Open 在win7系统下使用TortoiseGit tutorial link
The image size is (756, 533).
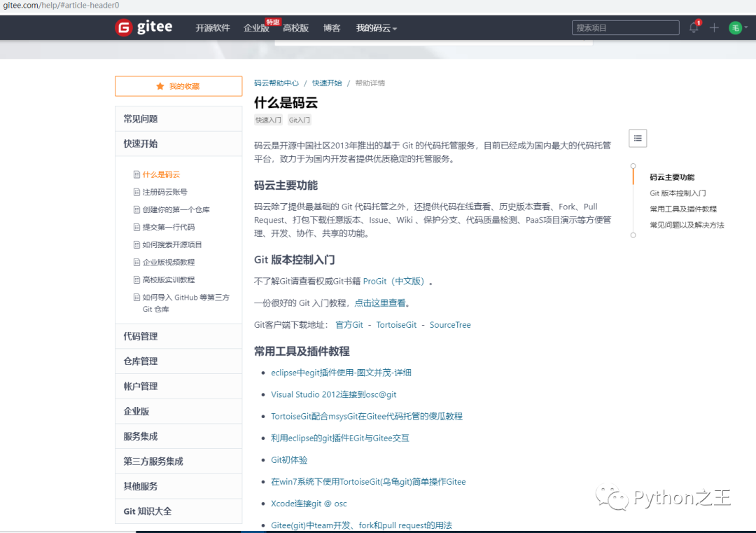pyautogui.click(x=368, y=481)
